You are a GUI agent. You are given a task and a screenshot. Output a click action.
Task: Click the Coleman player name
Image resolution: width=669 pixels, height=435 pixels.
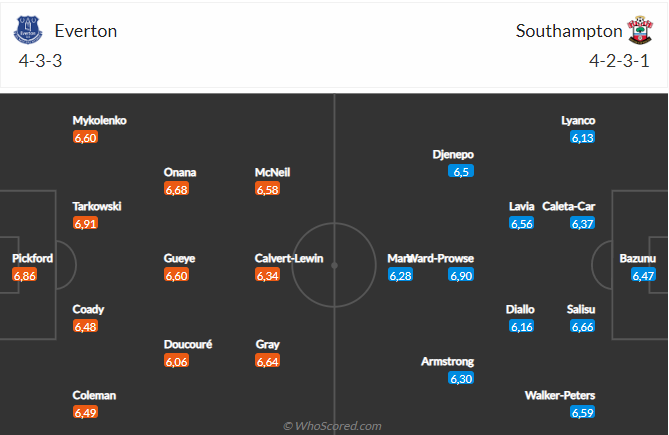coord(94,395)
